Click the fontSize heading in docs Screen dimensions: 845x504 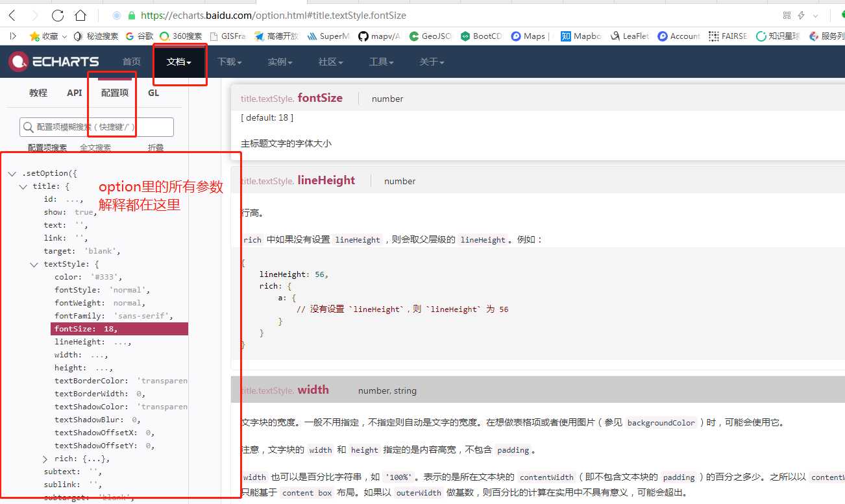coord(319,98)
